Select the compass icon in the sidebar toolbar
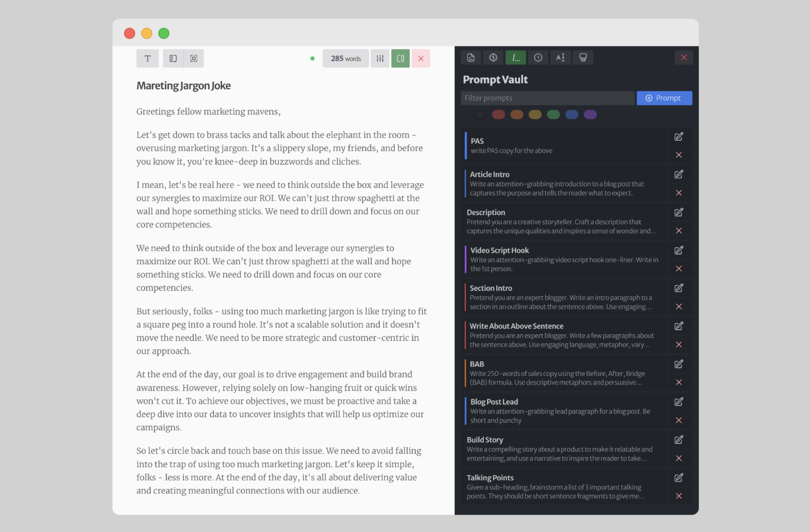 coord(493,57)
